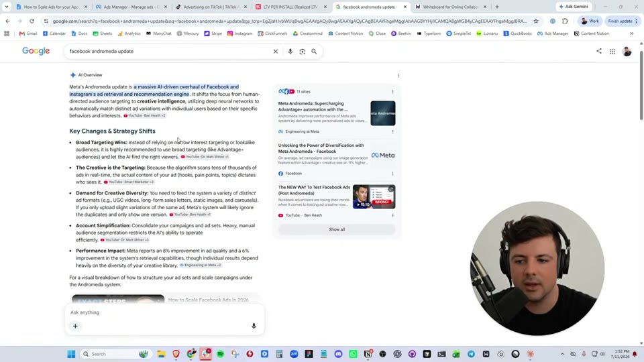644x362 pixels.
Task: Click YouTube Ben Heath +2 citation chip
Action: [x=145, y=116]
